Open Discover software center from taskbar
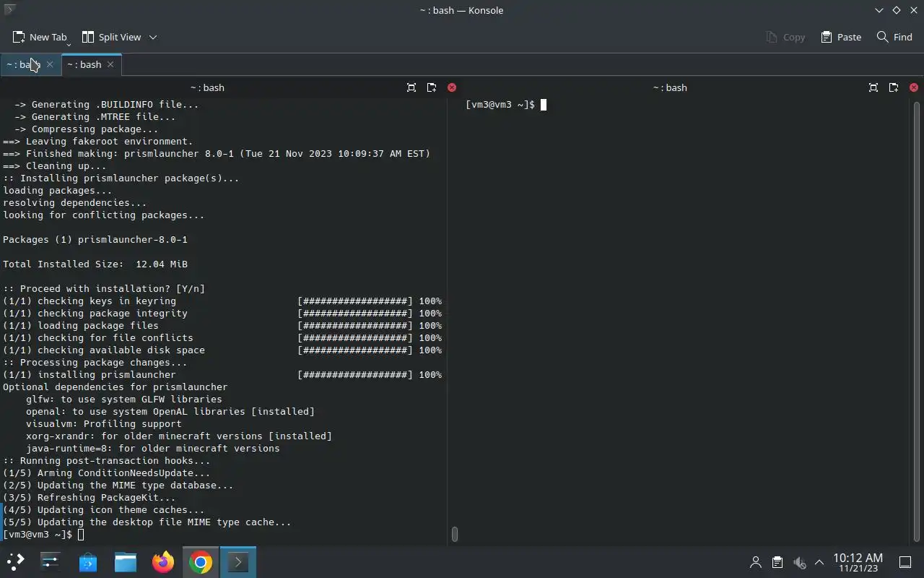Viewport: 924px width, 578px height. point(88,562)
